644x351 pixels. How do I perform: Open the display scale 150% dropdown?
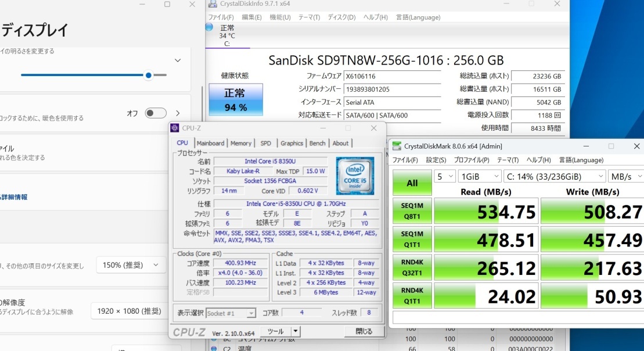pos(131,265)
